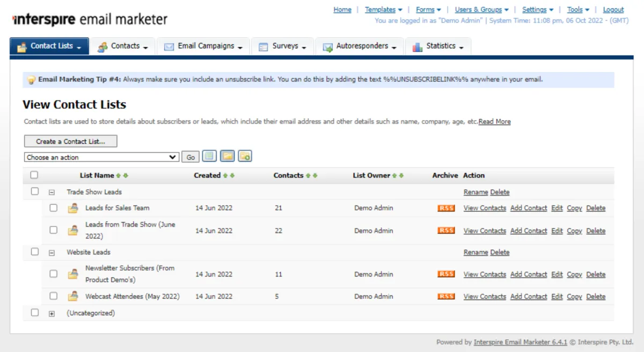Click the RSS icon for Webcast Attendees list
The height and width of the screenshot is (352, 644).
445,296
